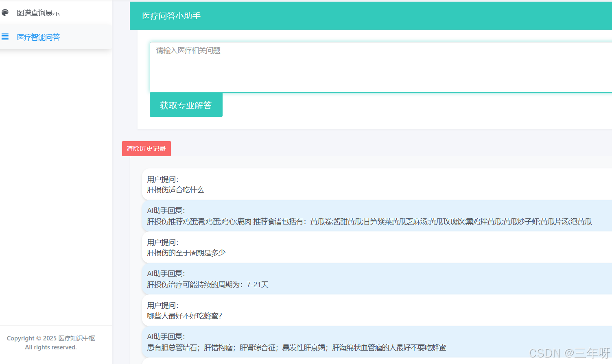Screen dimensions: 612x364
Task: Select the 医疗智能问答 menu item
Action: 56,37
